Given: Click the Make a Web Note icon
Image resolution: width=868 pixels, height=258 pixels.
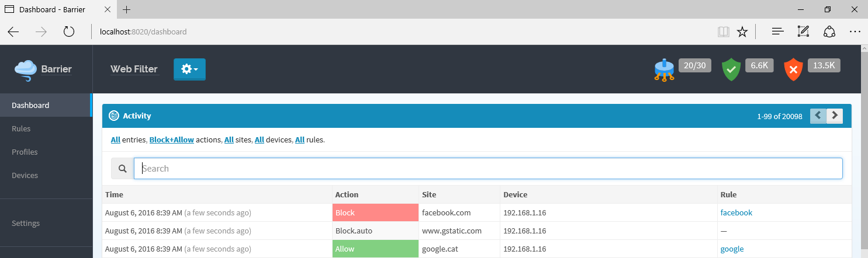Looking at the screenshot, I should (x=803, y=32).
